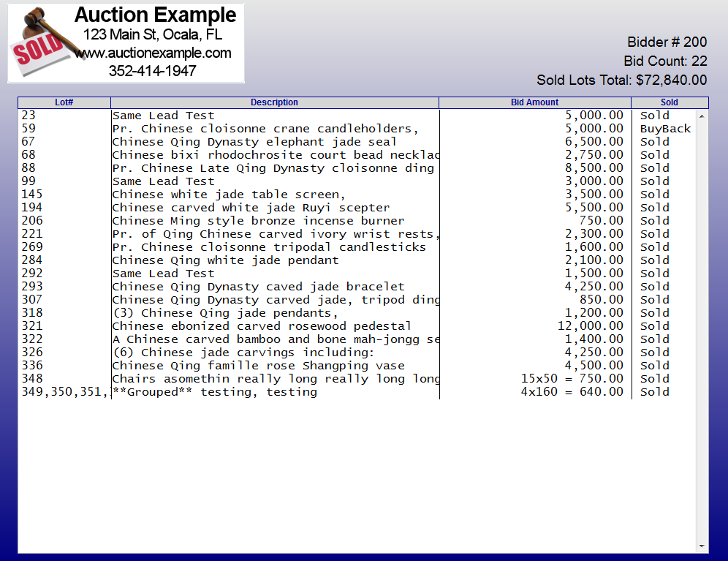Click the Description column header
This screenshot has width=728, height=561.
(x=274, y=102)
